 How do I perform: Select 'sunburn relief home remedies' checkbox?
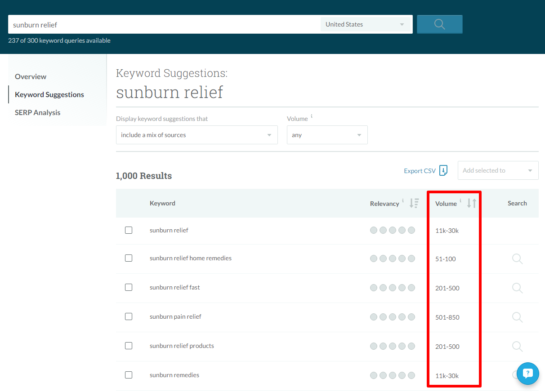coord(129,258)
